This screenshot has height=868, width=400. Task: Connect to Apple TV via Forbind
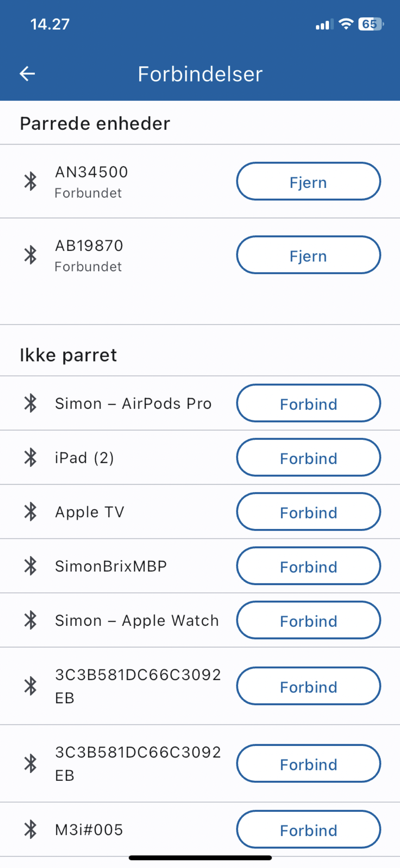click(309, 512)
